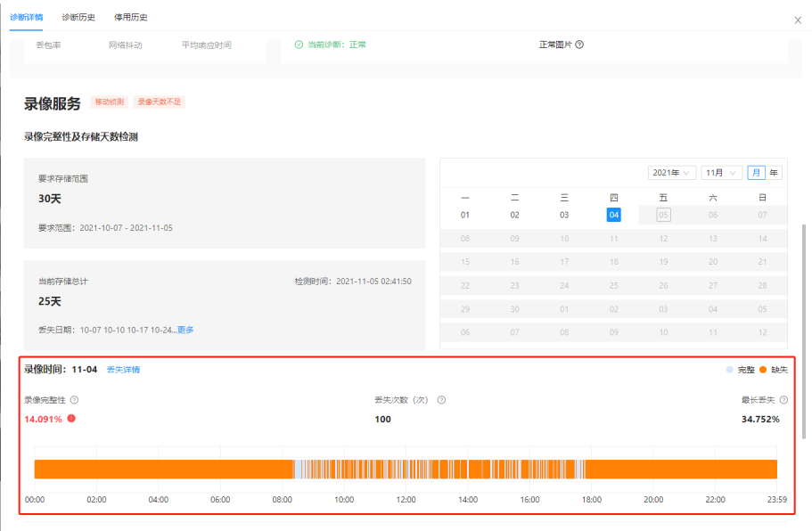The image size is (812, 531).
Task: Expand missing dates via 更多 link
Action: (x=185, y=330)
